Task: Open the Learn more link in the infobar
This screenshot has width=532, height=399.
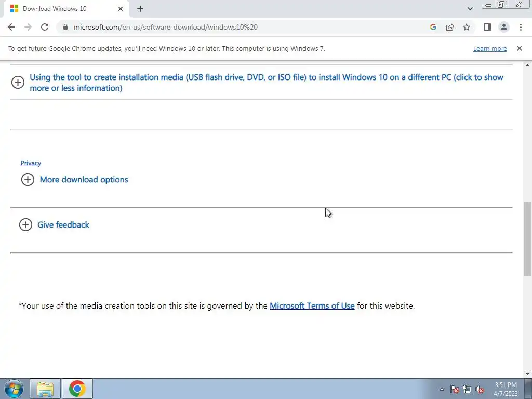Action: pyautogui.click(x=490, y=48)
